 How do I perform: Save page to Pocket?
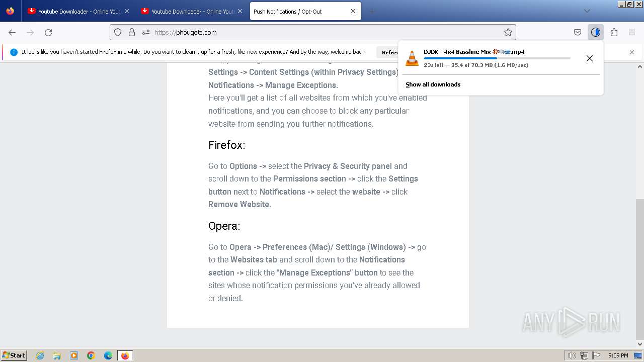578,32
